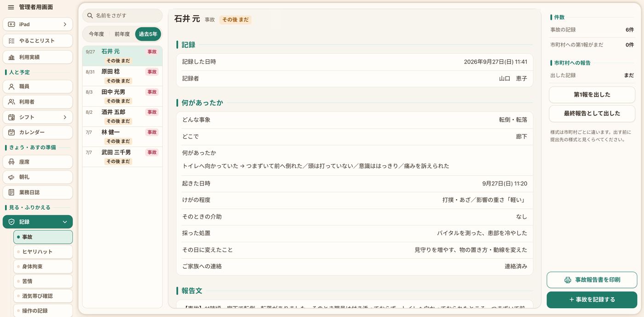Click the iPad device icon

point(11,24)
